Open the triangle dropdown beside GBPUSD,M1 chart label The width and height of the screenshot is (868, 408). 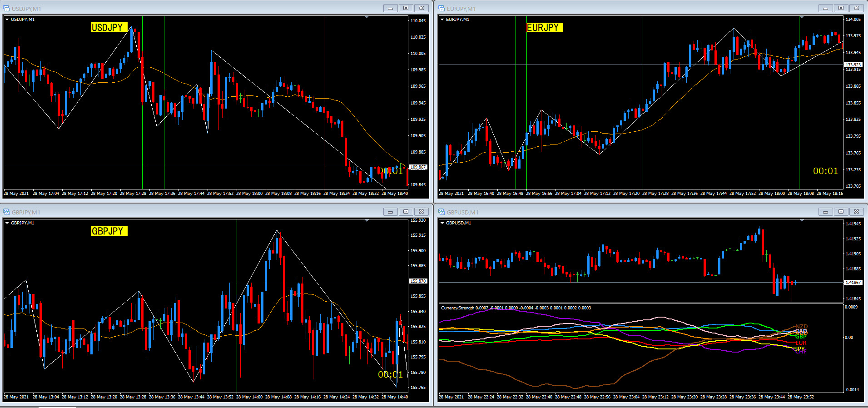point(442,223)
